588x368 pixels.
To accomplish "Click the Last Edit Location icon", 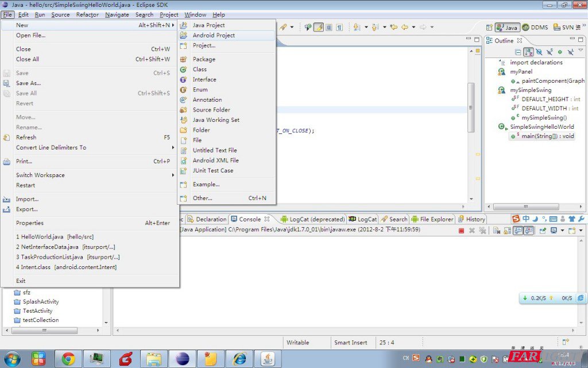I will tap(394, 27).
